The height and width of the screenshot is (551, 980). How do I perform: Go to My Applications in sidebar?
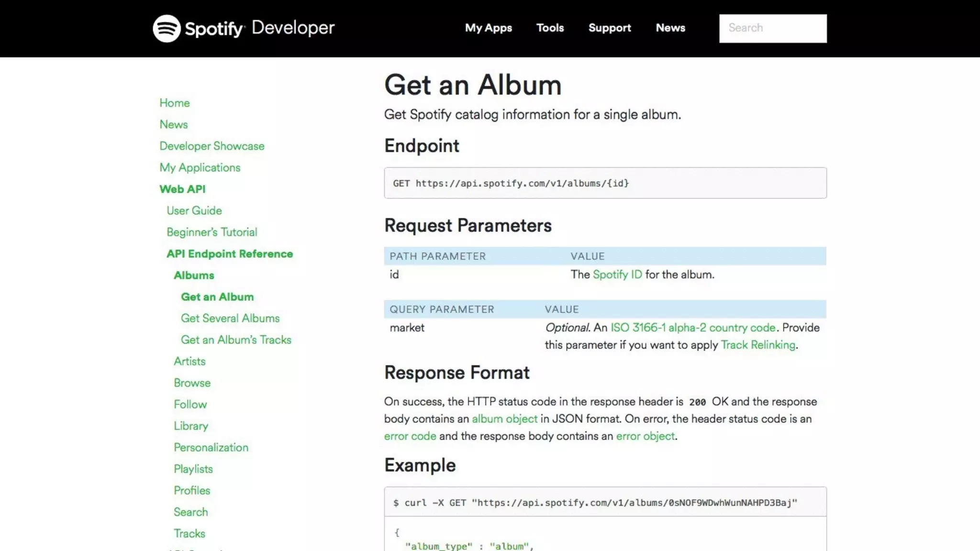(x=200, y=167)
